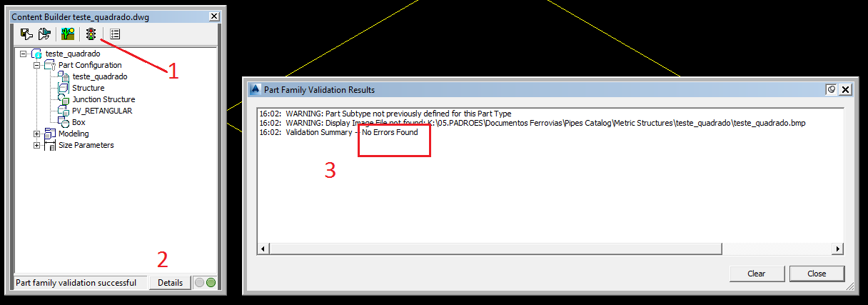
Task: Click the results horizontal scrollbar right arrow
Action: 837,249
